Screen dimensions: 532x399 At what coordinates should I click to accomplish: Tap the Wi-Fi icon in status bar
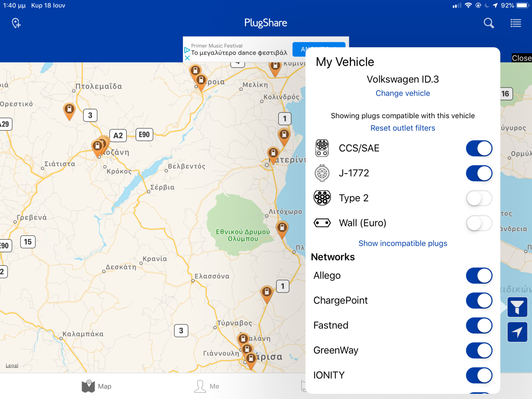tap(468, 6)
